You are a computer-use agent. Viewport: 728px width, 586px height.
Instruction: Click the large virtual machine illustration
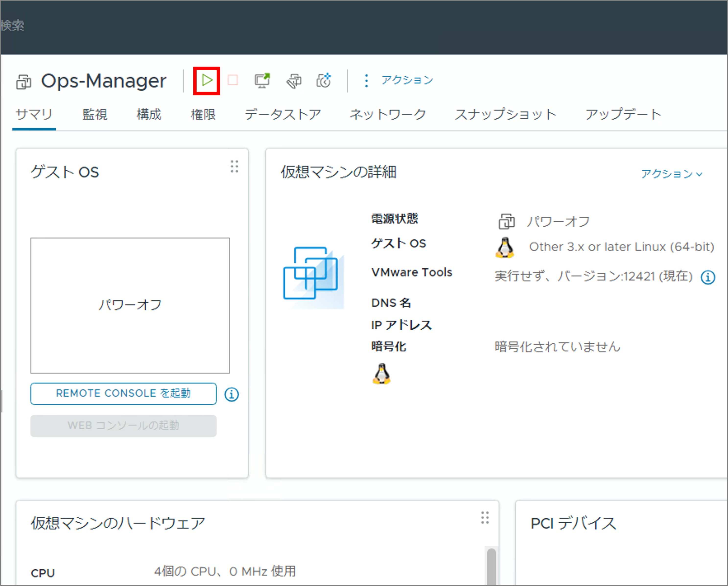pos(314,278)
